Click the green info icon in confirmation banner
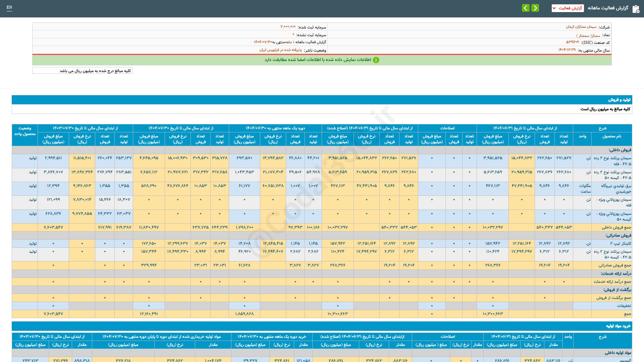Viewport: 644px width, 362px height. [376, 60]
